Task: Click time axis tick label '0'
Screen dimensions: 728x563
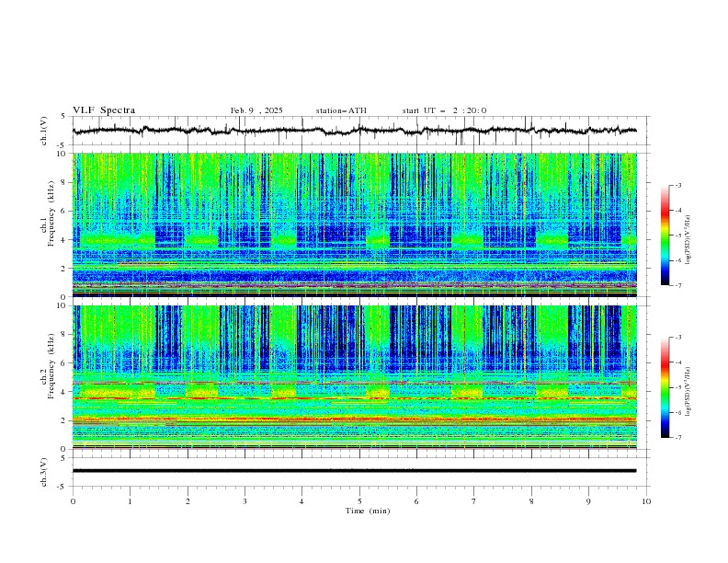Action: pyautogui.click(x=73, y=501)
